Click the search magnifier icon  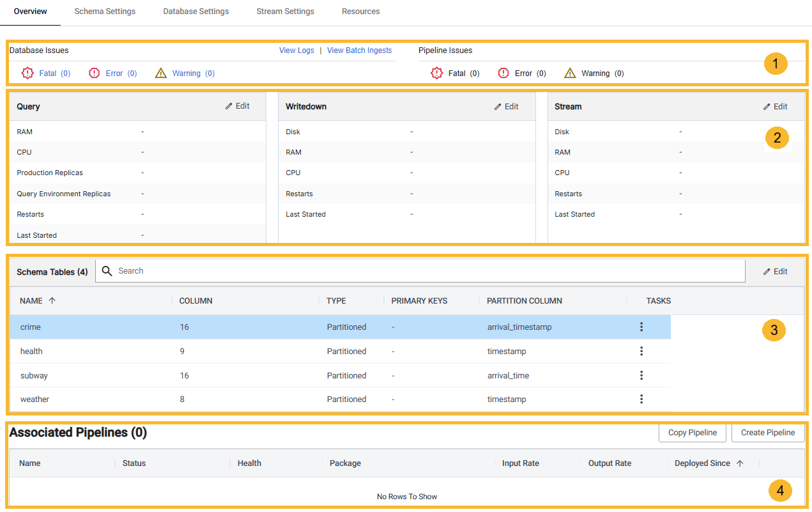107,271
